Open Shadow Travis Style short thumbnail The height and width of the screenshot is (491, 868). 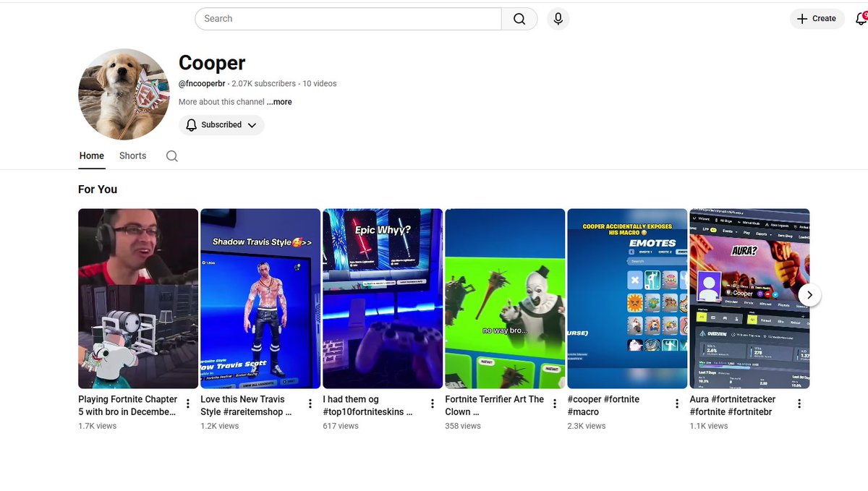point(260,299)
